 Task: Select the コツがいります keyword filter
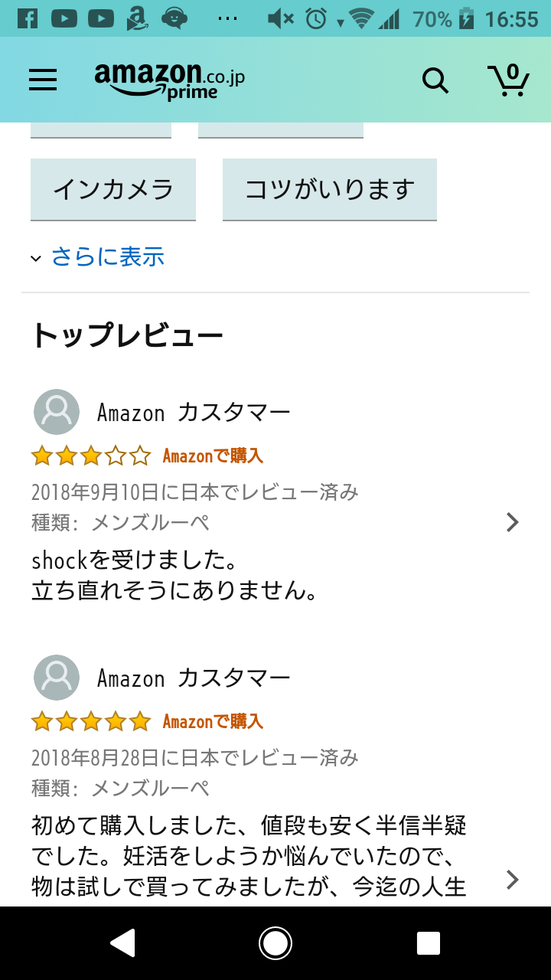(330, 189)
